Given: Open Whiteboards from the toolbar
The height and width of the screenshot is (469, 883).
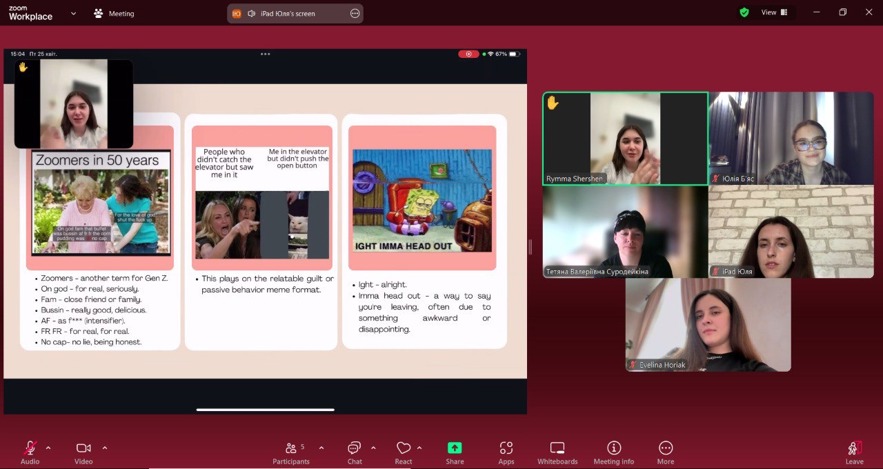Looking at the screenshot, I should [x=557, y=452].
